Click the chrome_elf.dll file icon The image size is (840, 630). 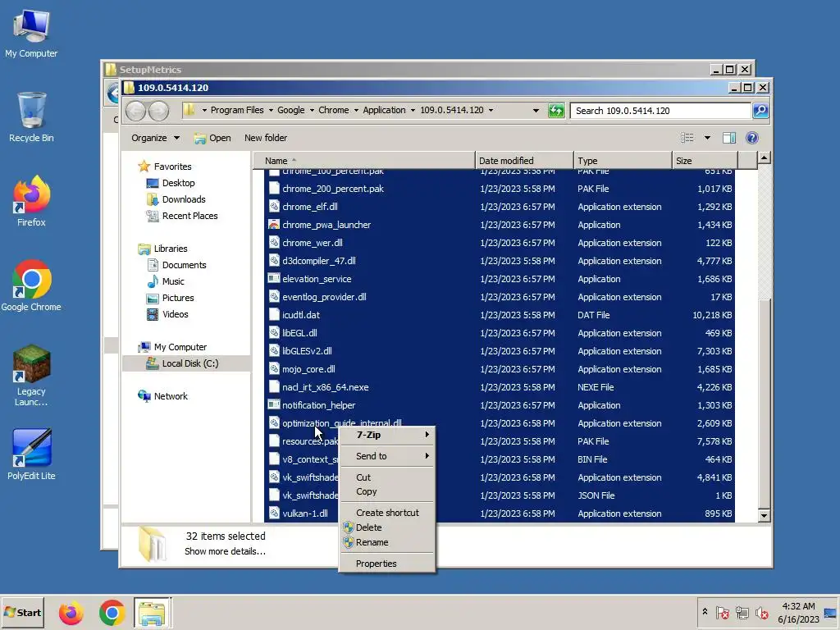click(x=274, y=207)
